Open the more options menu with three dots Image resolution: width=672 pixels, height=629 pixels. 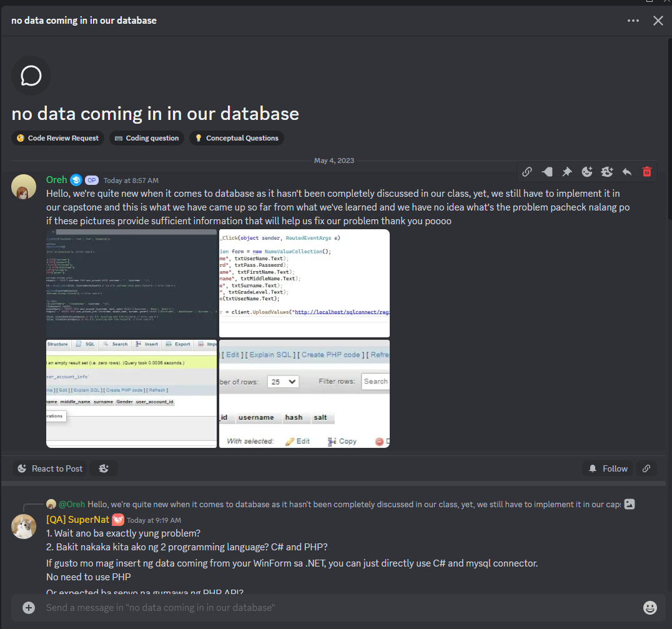[633, 21]
